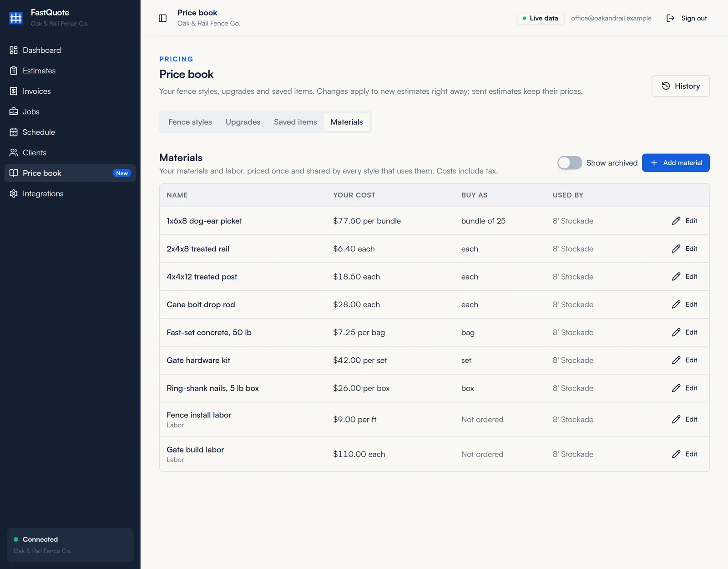728x569 pixels.
Task: Click the New badge on Price book
Action: pos(122,173)
